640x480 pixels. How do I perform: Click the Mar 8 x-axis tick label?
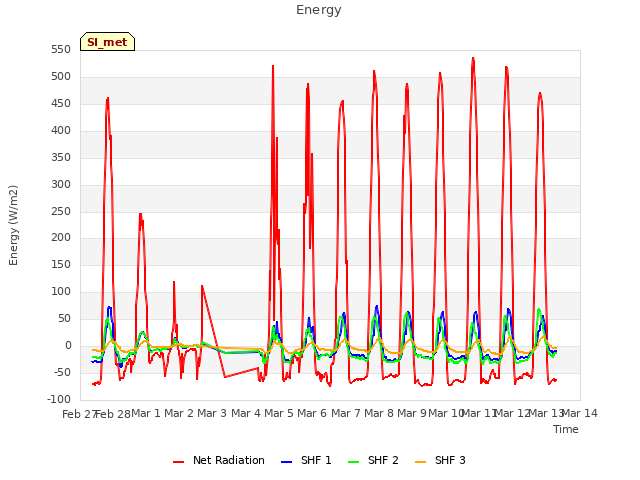point(379,413)
